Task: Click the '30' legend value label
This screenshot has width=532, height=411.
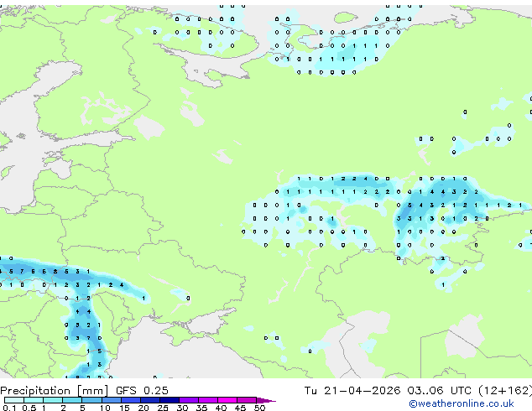Action: point(182,408)
